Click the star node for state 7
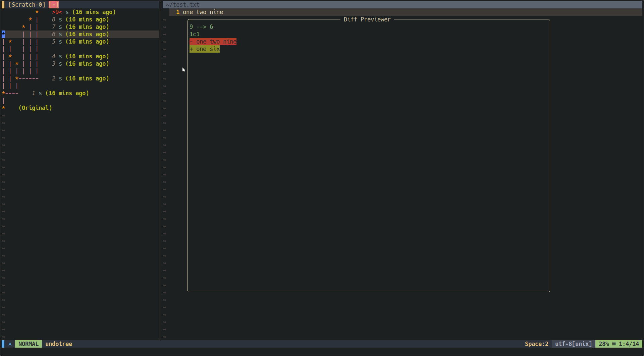The height and width of the screenshot is (356, 644). click(23, 27)
